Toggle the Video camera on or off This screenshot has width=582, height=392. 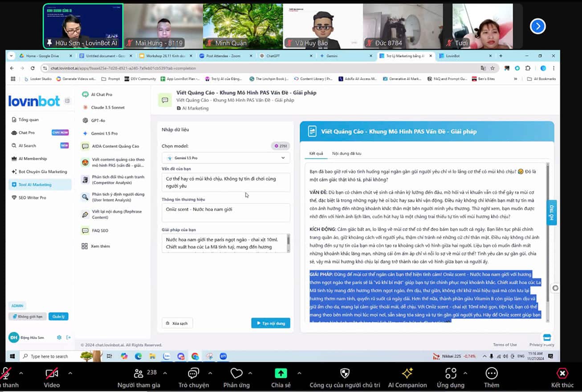(52, 373)
